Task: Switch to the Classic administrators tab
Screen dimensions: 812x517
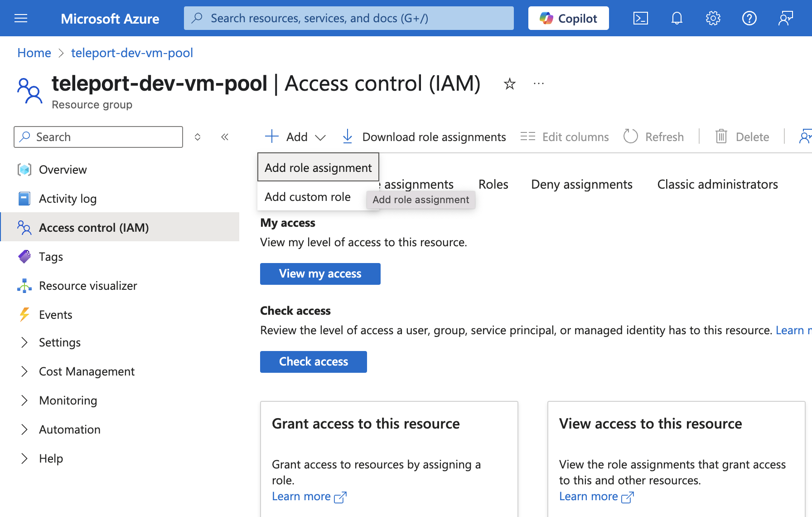Action: click(x=717, y=184)
